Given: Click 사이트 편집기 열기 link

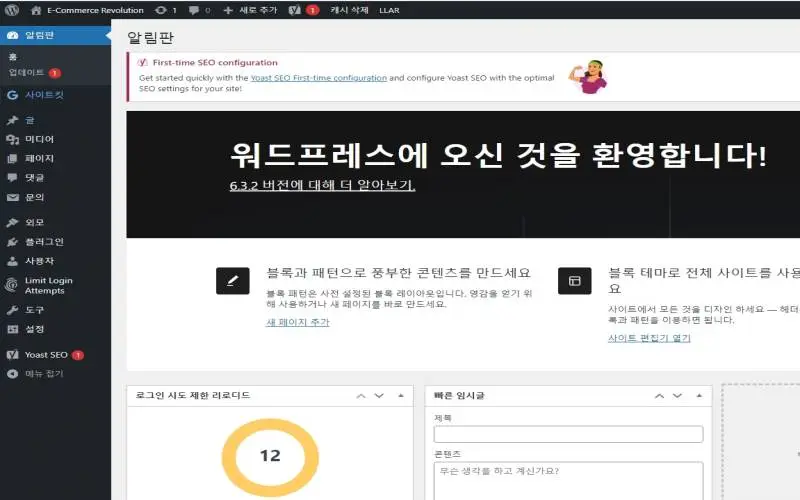Looking at the screenshot, I should (649, 338).
